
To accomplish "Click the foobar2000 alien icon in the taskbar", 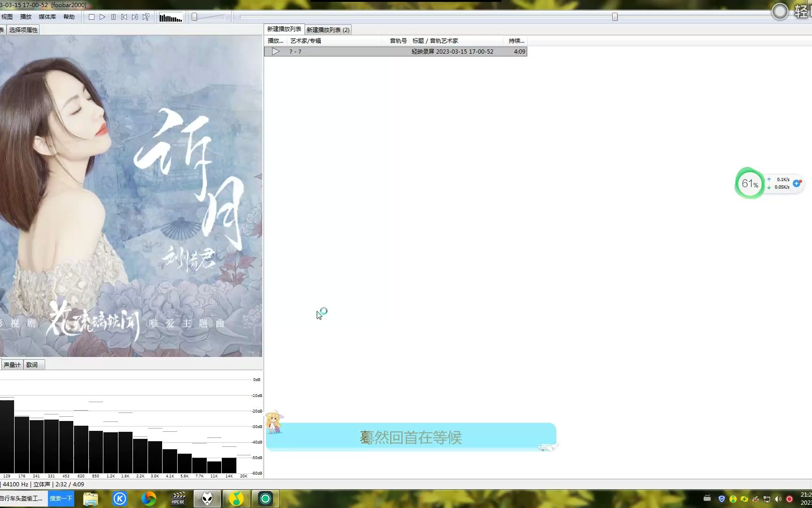I will [x=207, y=499].
